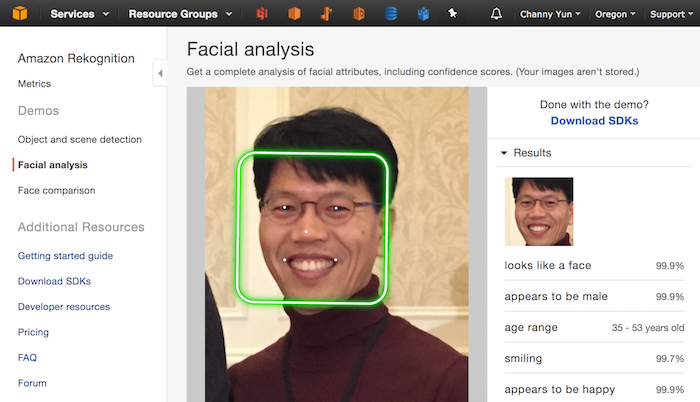Screen dimensions: 700x402
Task: Click the cropped face thumbnail in Results
Action: 539,212
